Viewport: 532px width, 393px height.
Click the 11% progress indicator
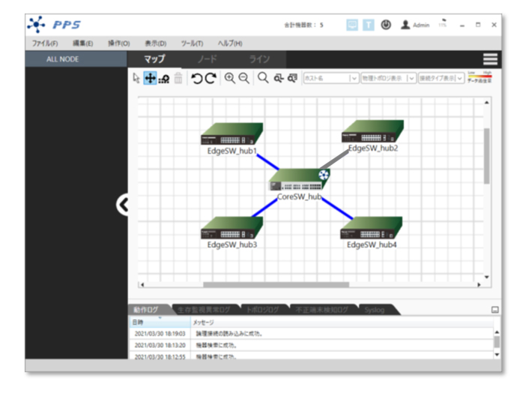(x=442, y=23)
